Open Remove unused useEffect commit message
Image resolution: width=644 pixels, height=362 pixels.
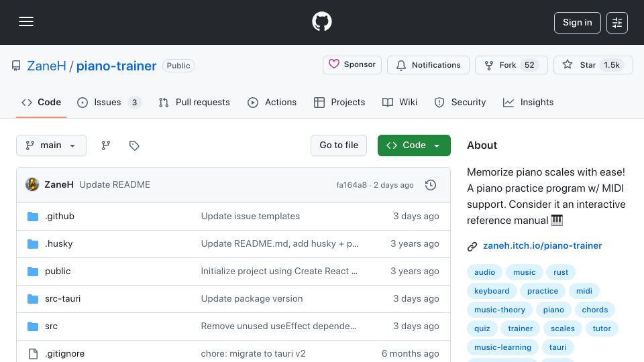(278, 326)
